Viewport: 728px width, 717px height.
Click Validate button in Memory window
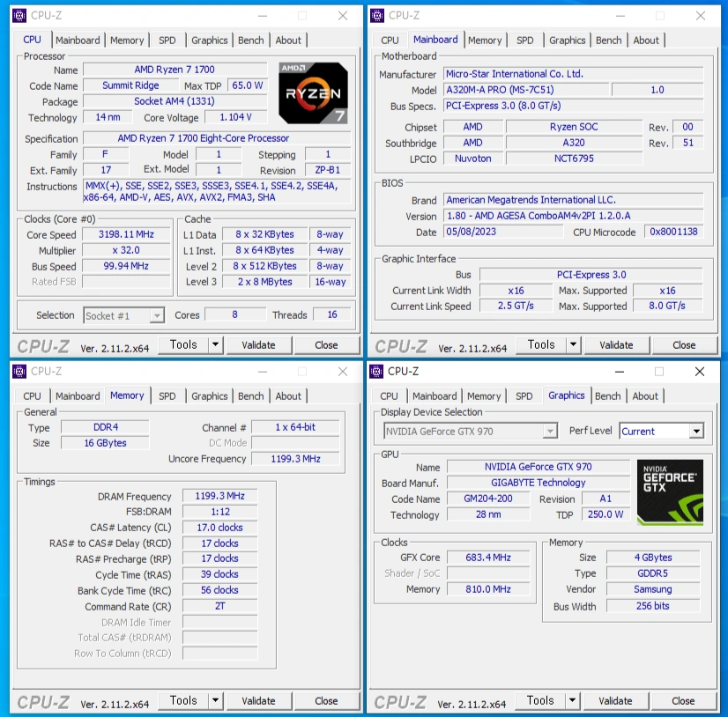(x=258, y=701)
